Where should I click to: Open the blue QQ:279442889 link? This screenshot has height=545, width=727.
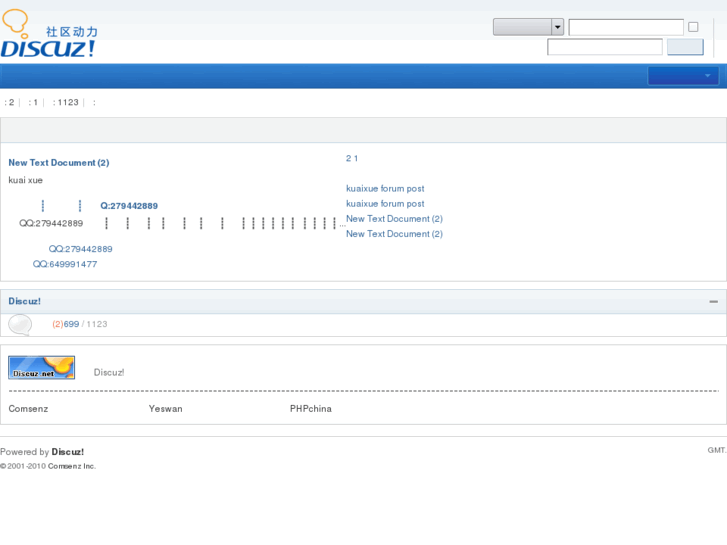[x=81, y=249]
